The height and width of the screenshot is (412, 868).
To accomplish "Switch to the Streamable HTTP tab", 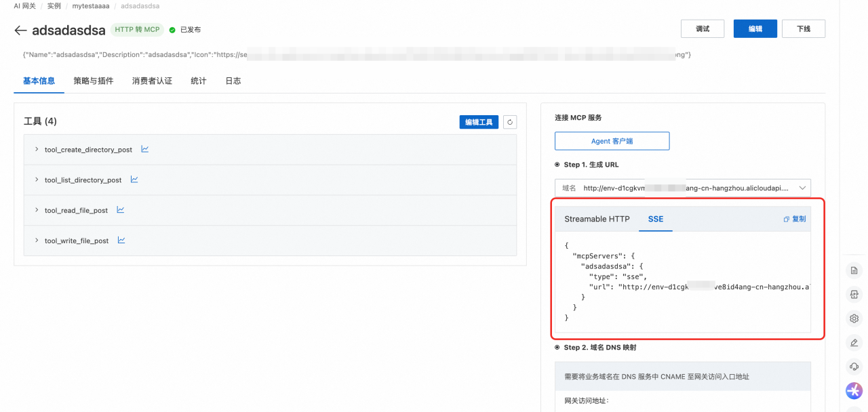I will pos(597,219).
